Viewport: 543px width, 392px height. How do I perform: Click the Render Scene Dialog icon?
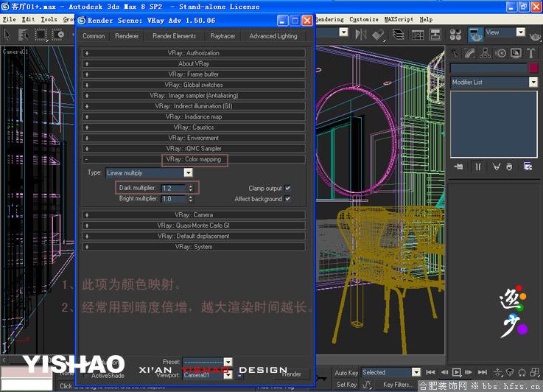[x=475, y=35]
